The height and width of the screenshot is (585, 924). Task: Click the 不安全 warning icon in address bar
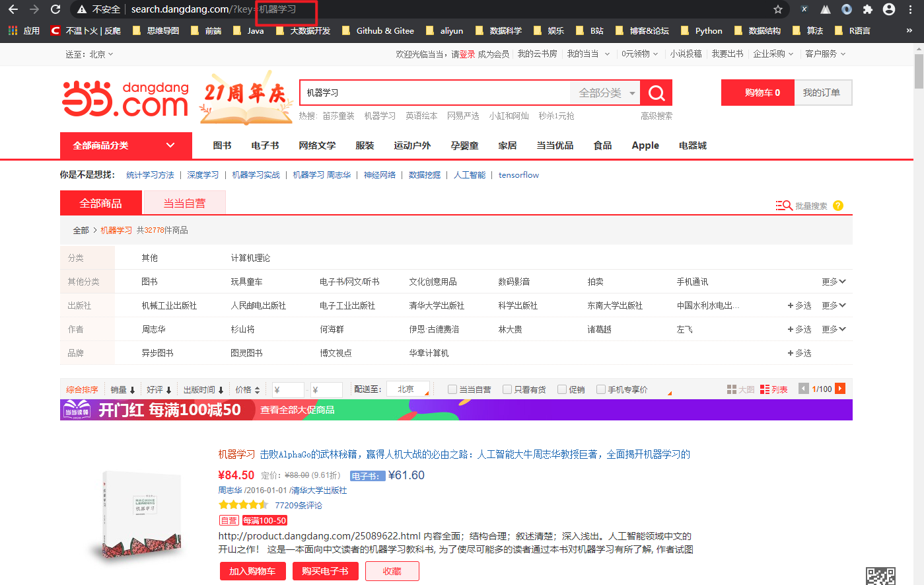coord(82,9)
